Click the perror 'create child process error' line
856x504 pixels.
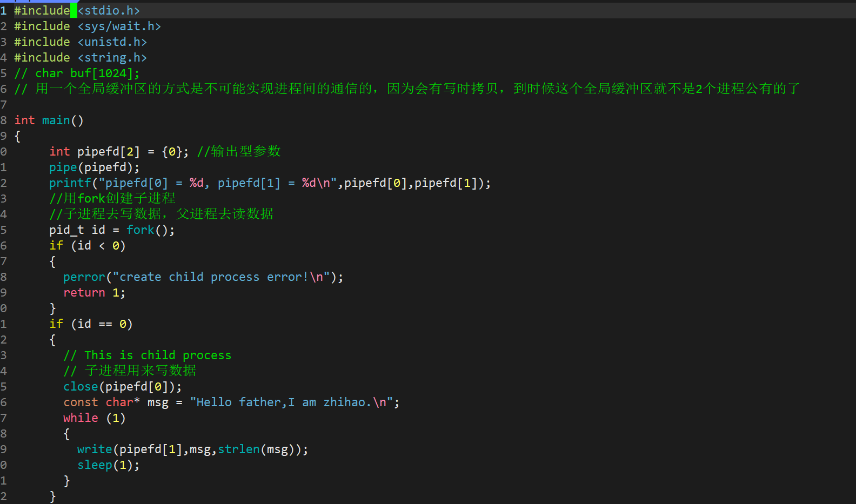[x=203, y=277]
